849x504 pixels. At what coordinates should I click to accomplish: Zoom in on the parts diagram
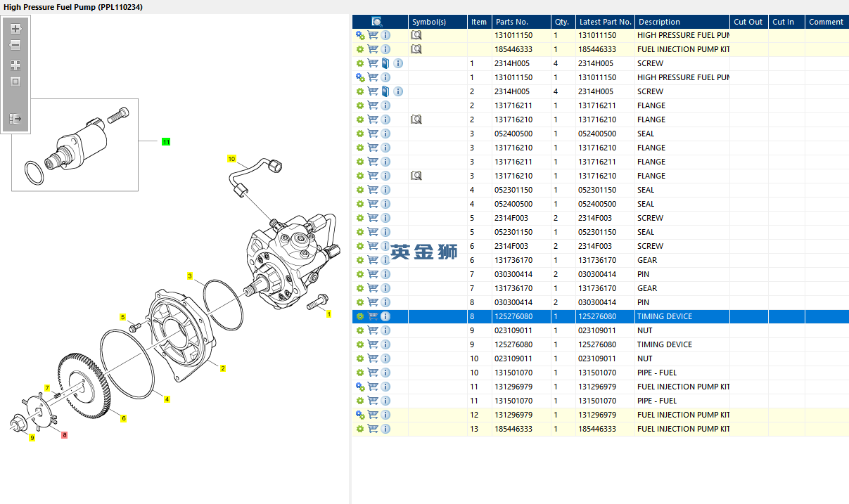pos(15,30)
